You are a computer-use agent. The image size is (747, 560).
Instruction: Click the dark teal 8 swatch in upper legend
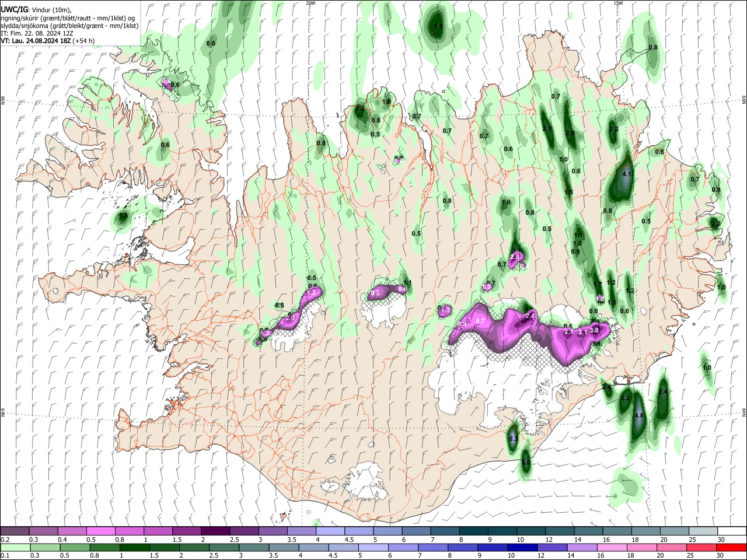tap(473, 531)
